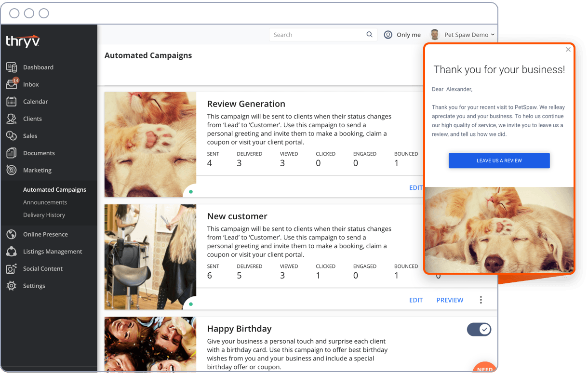Click the Happy Birthday title
This screenshot has height=373, width=588.
click(x=239, y=329)
